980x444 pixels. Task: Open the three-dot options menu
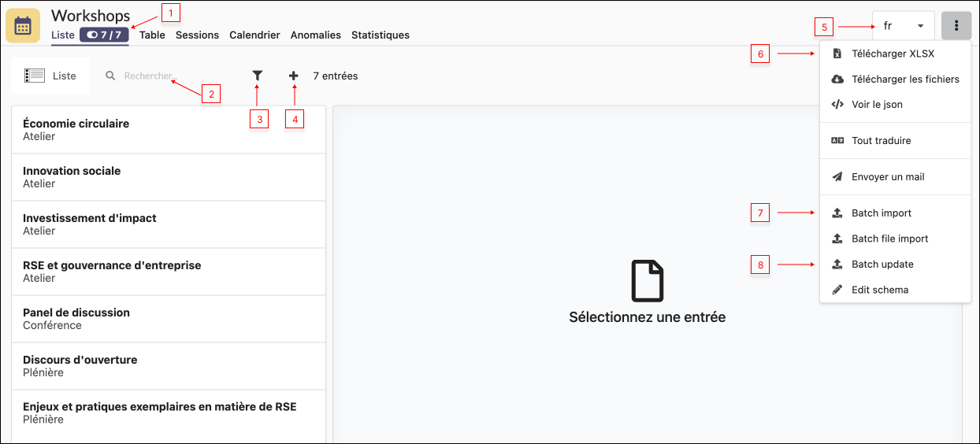(956, 25)
